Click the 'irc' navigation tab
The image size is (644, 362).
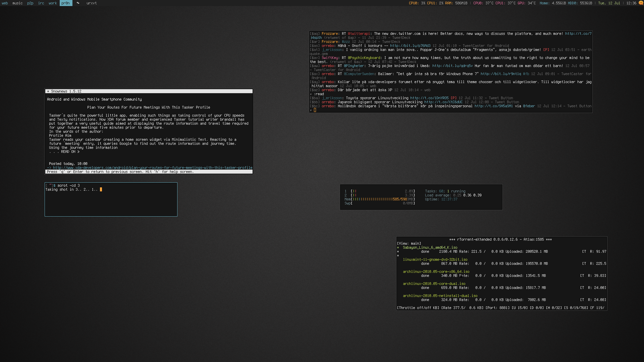(41, 3)
